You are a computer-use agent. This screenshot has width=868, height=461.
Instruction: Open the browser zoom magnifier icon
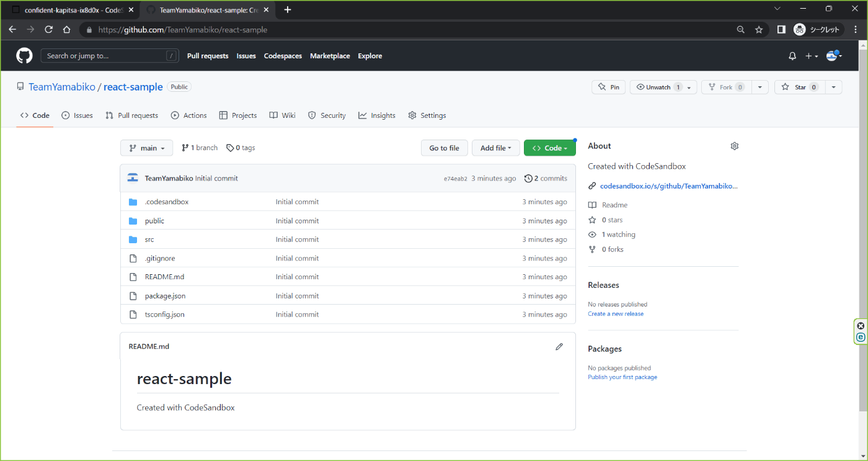pos(741,29)
